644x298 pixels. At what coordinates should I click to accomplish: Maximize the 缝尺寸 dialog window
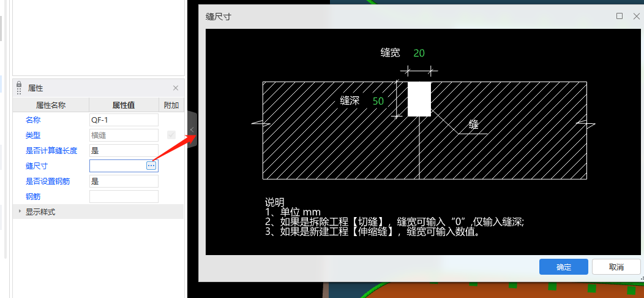[x=620, y=16]
